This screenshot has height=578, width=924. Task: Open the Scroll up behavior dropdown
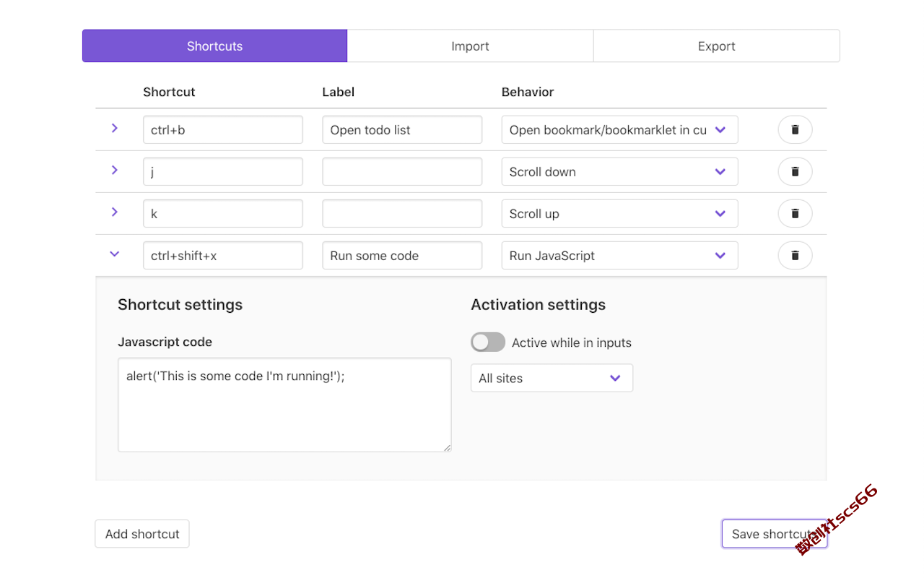pyautogui.click(x=619, y=214)
